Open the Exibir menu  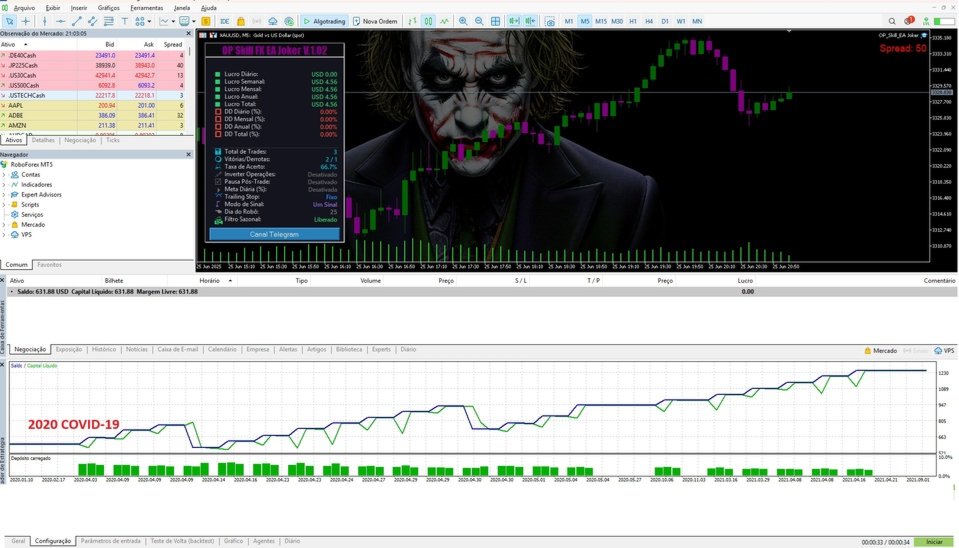(x=53, y=8)
